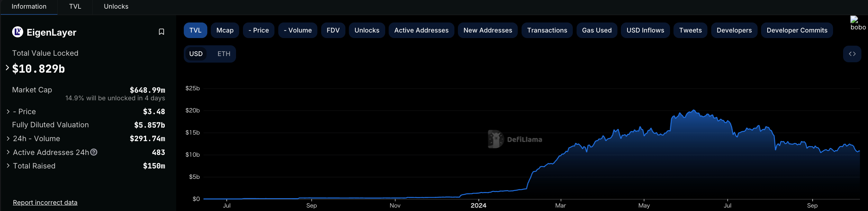Toggle the Mcap chart series
The image size is (868, 211).
[225, 30]
